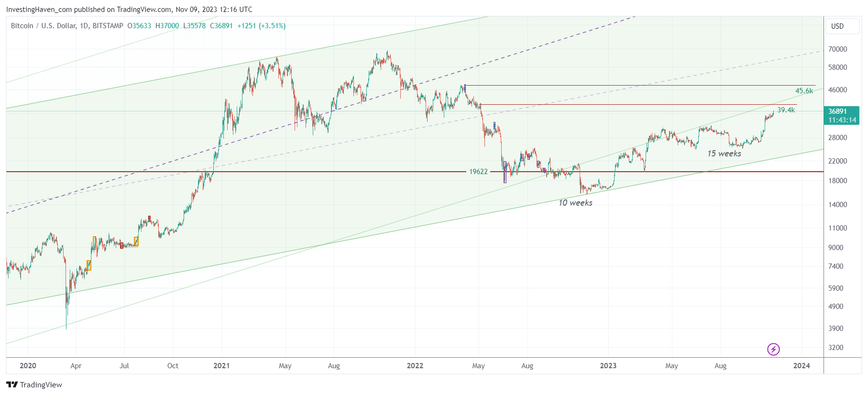Click the 46000 price axis label
868x395 pixels.
(x=837, y=90)
